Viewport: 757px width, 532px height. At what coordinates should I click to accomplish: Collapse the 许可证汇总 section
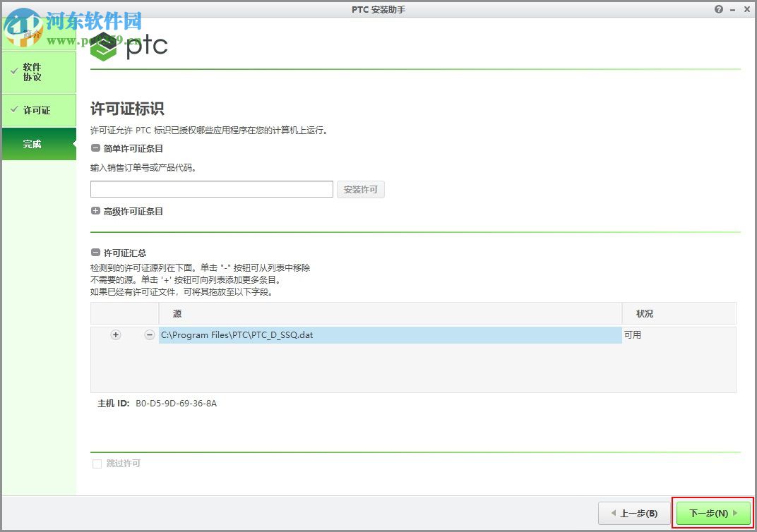point(95,253)
